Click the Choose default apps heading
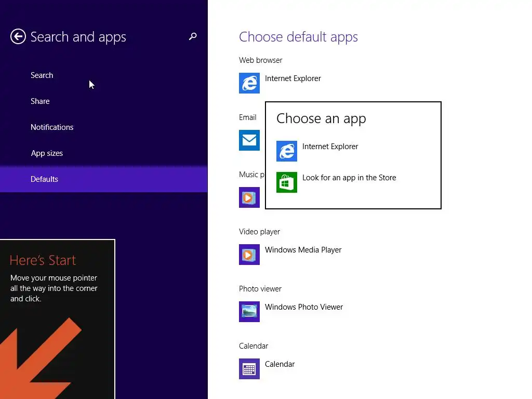 click(298, 37)
